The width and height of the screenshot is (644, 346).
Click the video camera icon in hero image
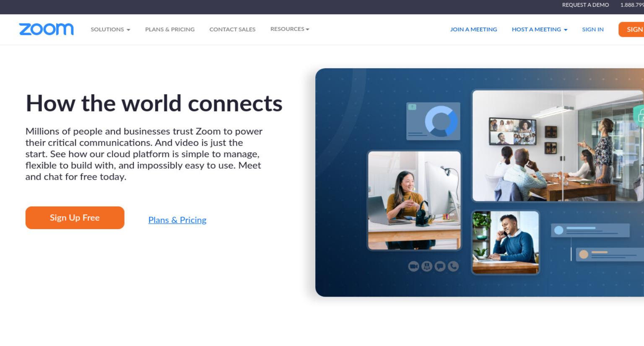click(x=413, y=266)
